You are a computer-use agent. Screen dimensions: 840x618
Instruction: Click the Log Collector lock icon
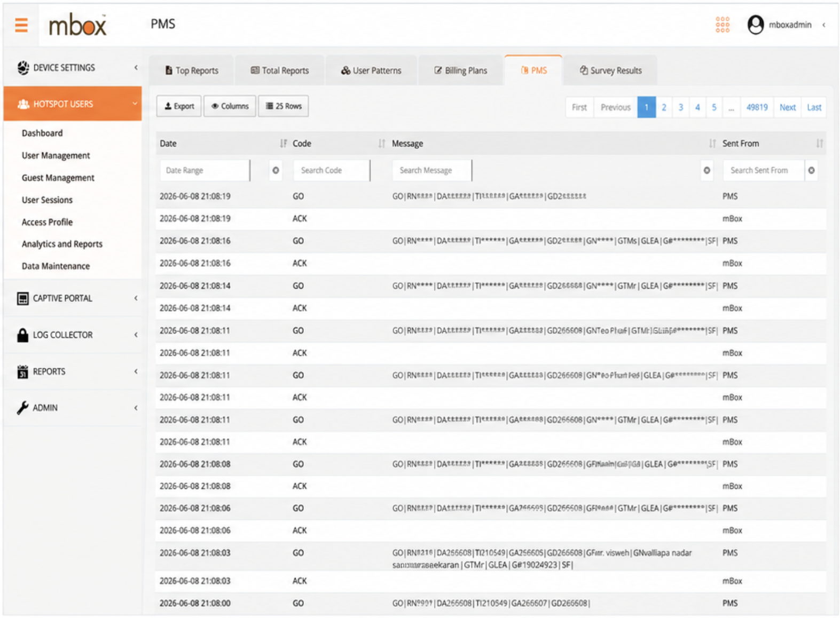pos(22,335)
